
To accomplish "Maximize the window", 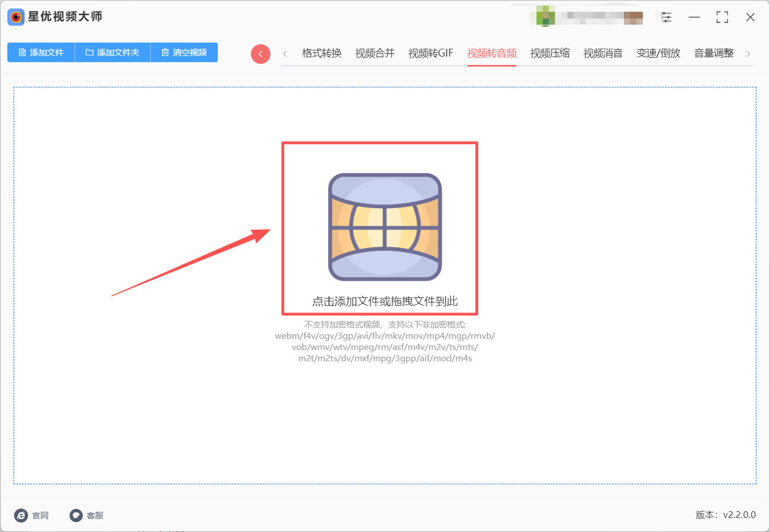I will point(722,17).
